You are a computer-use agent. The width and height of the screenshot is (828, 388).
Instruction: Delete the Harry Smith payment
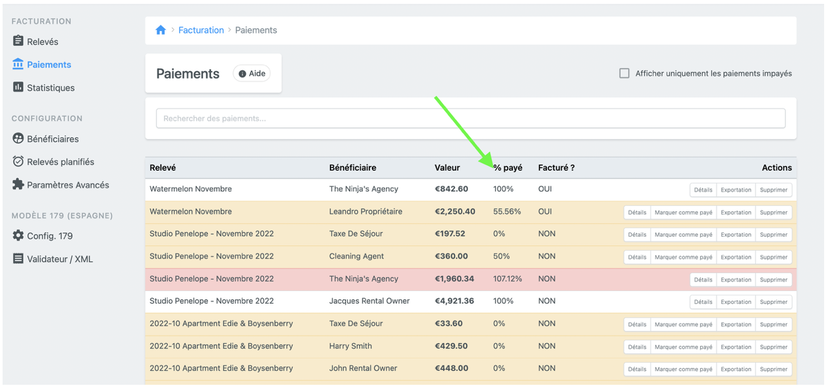tap(774, 347)
